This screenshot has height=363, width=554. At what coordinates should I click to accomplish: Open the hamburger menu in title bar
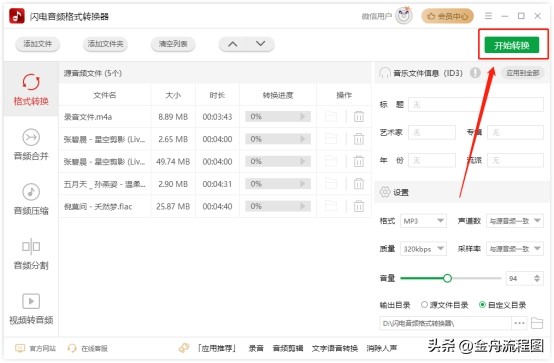click(x=488, y=16)
